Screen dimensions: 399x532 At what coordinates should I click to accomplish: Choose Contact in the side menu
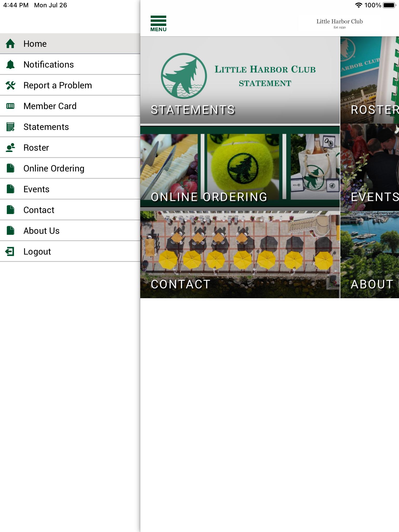(x=70, y=210)
